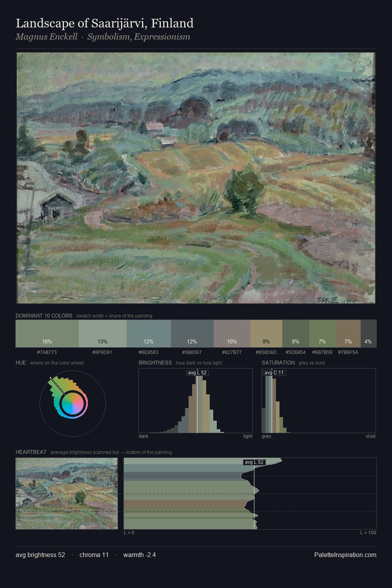Click the 'Symbolism, Expressionism' style text
Screen dimensions: 392x588
[139, 37]
